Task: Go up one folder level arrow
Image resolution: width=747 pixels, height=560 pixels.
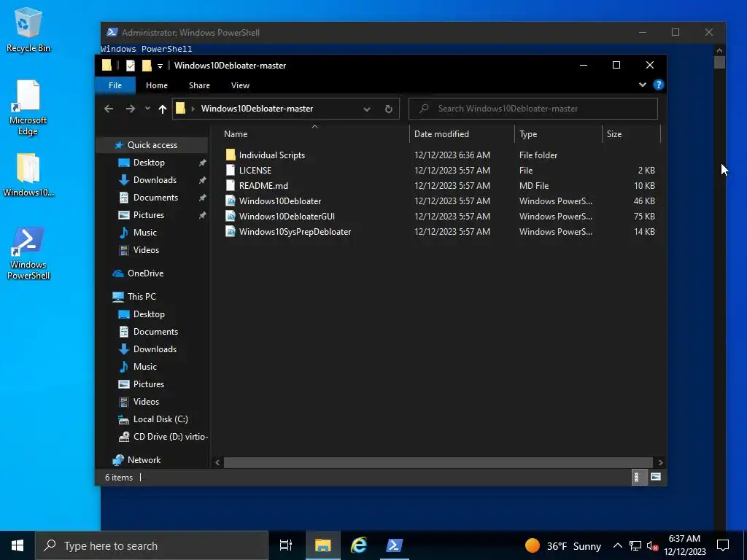Action: (163, 109)
